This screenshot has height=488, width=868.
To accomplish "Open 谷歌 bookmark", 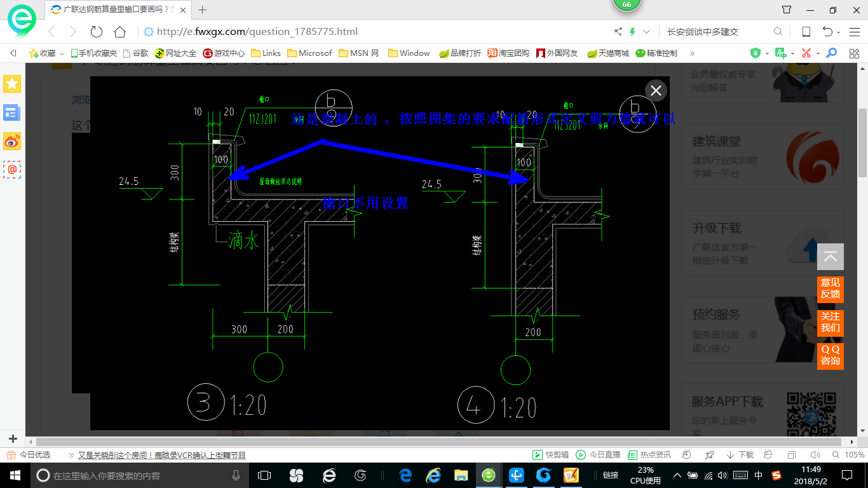I will pos(136,53).
